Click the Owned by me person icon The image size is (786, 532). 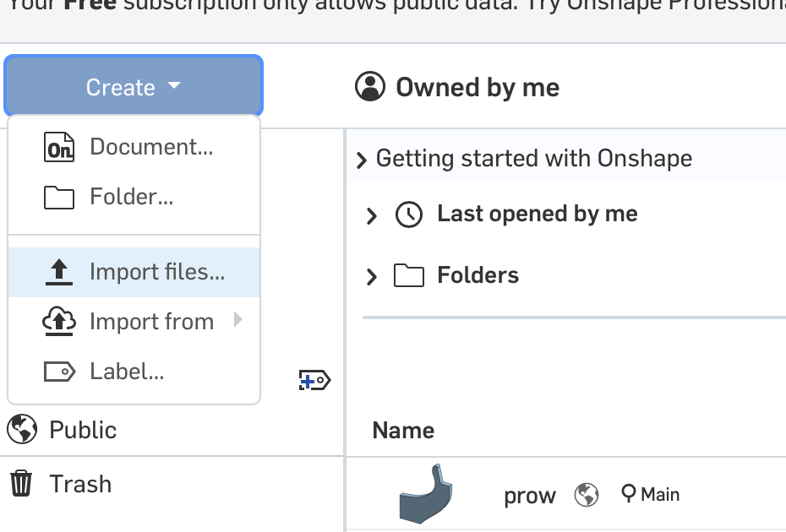(369, 87)
